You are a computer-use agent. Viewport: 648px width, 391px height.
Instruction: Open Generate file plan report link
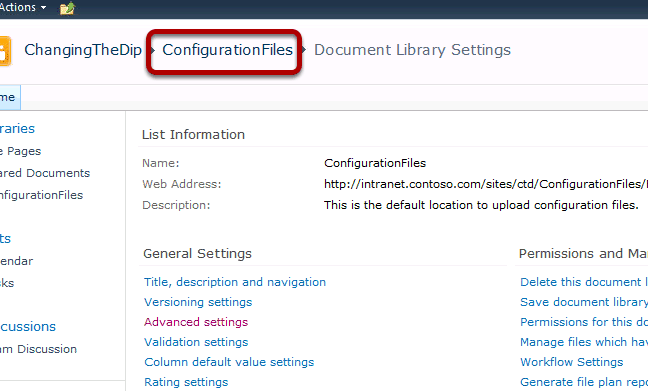[x=584, y=382]
